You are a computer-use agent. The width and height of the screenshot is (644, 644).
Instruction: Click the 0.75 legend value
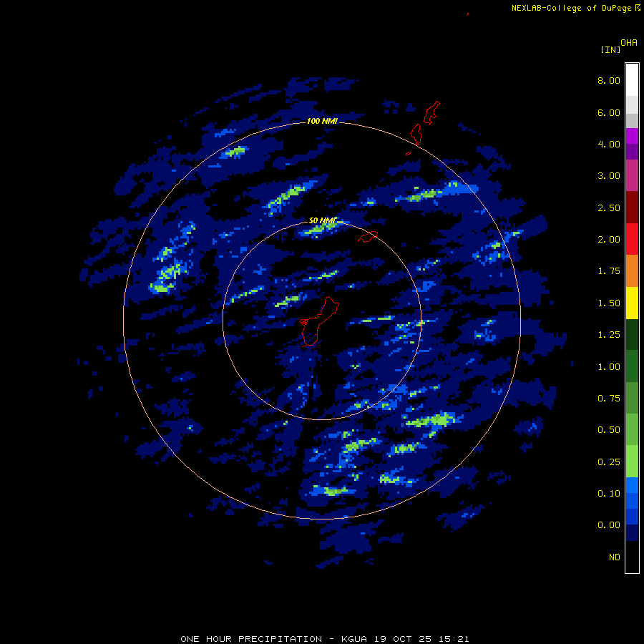(609, 399)
